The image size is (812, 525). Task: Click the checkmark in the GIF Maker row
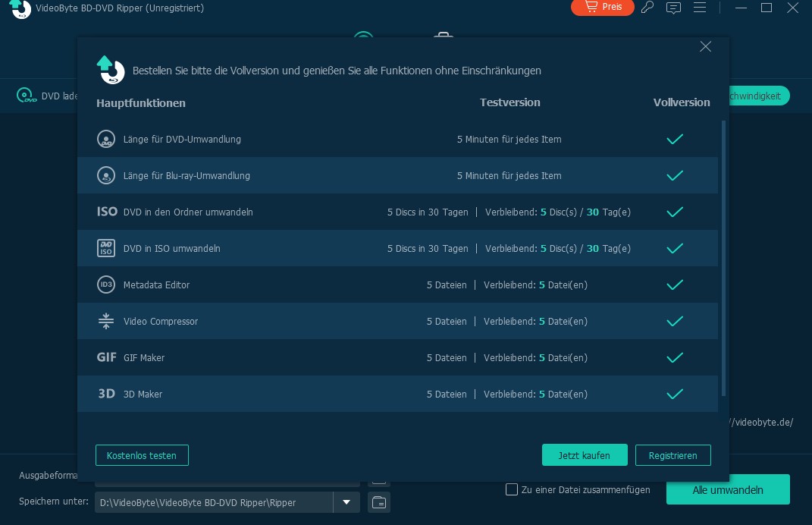pyautogui.click(x=675, y=357)
